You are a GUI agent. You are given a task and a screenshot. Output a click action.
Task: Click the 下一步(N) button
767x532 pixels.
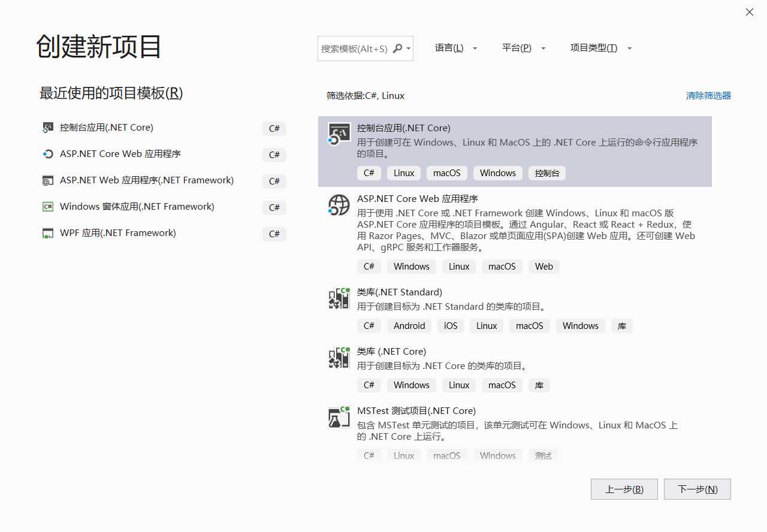click(x=697, y=489)
